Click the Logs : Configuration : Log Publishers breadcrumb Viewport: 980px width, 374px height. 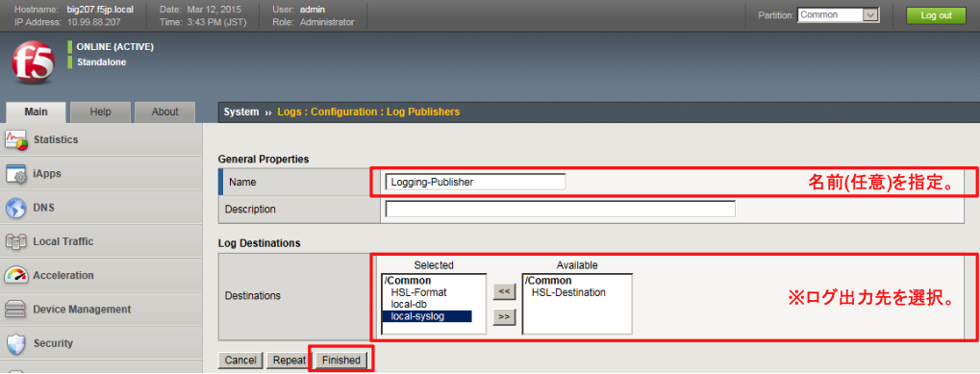(368, 112)
